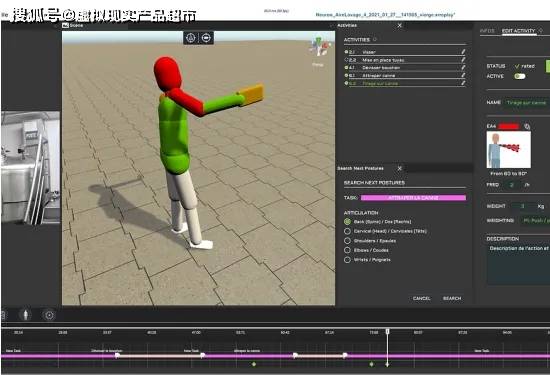Switch to the INFOS tab

[x=487, y=31]
